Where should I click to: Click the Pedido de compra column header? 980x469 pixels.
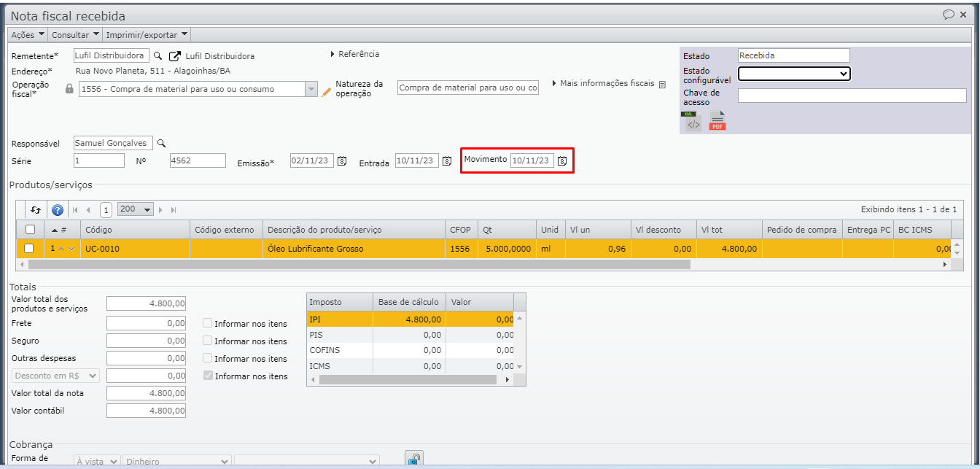point(802,230)
